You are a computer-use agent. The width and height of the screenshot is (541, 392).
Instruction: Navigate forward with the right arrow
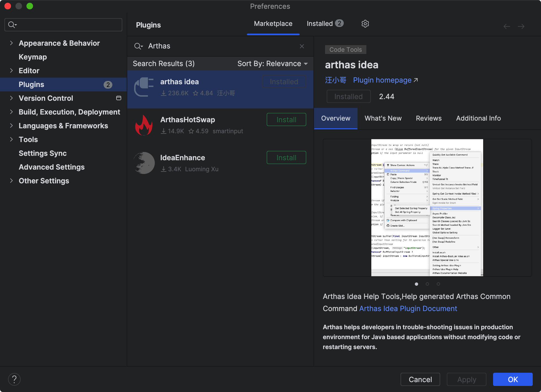(x=521, y=26)
